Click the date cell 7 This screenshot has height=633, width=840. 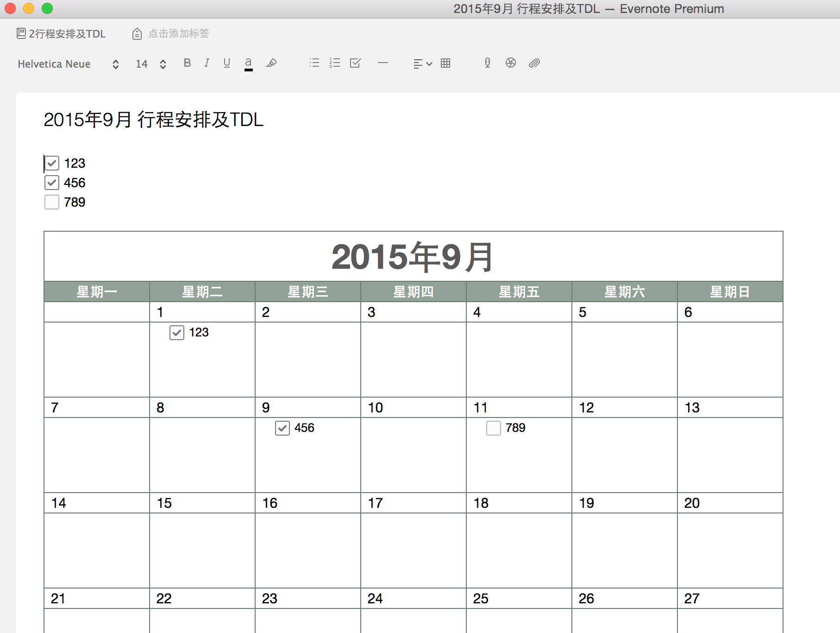97,408
